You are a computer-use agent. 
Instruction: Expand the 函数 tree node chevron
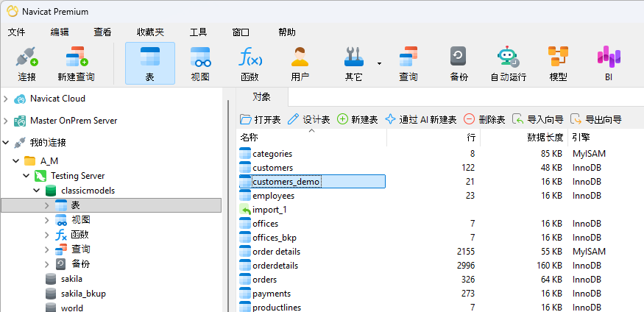pos(47,235)
